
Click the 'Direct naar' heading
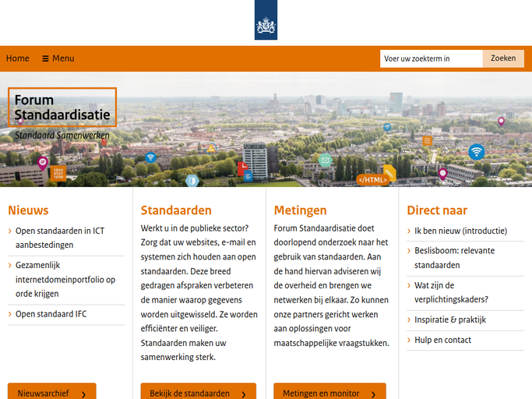[437, 210]
